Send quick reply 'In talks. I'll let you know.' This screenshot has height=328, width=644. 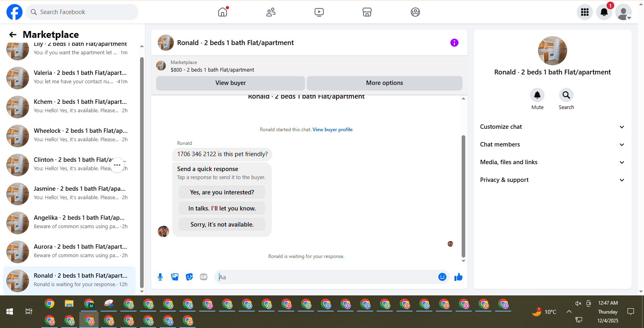coord(222,208)
